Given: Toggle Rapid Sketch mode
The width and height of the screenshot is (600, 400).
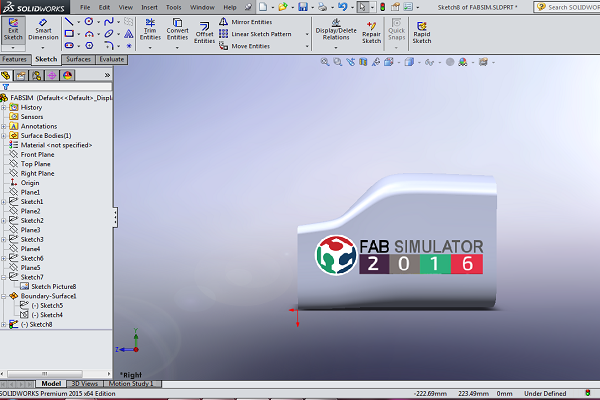Looking at the screenshot, I should pos(422,33).
